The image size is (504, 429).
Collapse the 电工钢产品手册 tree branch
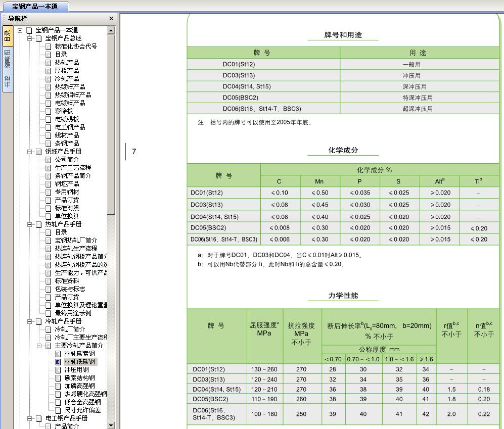point(29,418)
